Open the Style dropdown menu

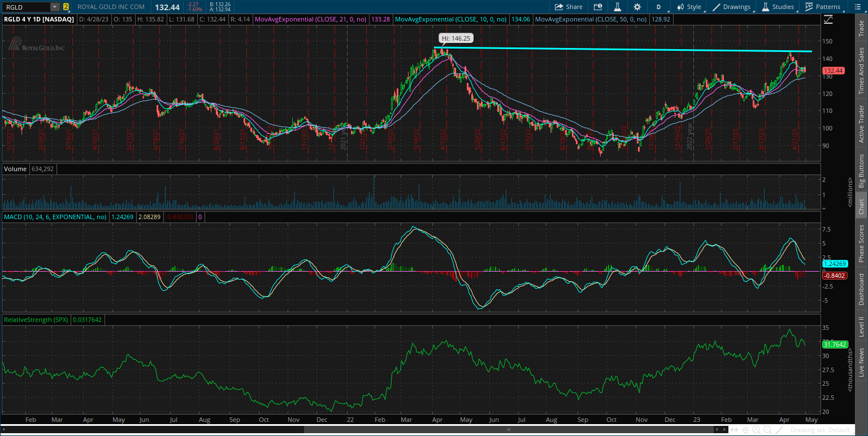(x=688, y=7)
